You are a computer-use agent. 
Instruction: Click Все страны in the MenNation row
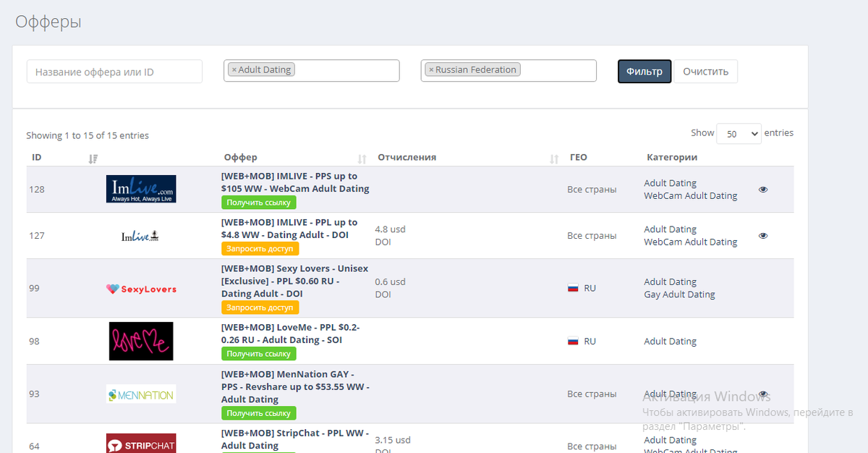[592, 394]
